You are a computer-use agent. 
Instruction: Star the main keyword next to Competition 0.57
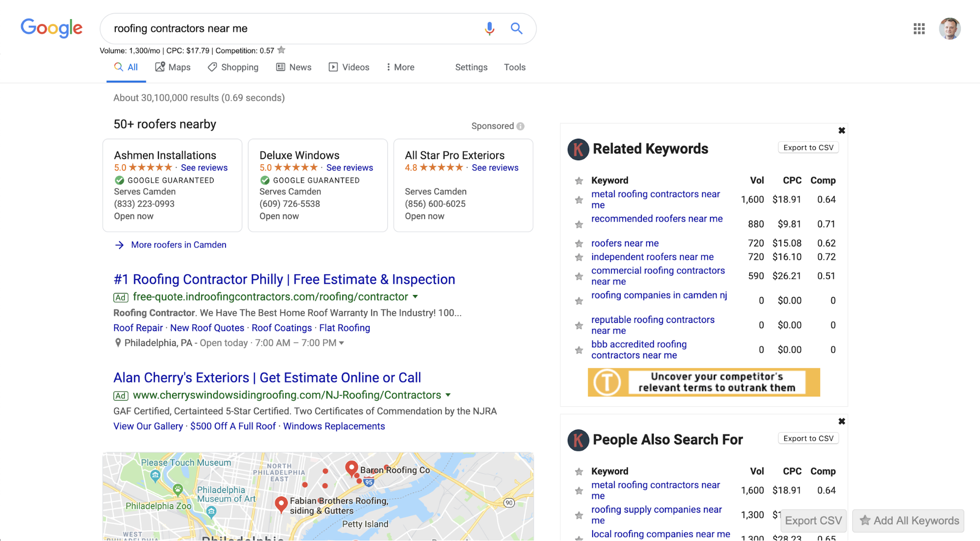pos(281,50)
